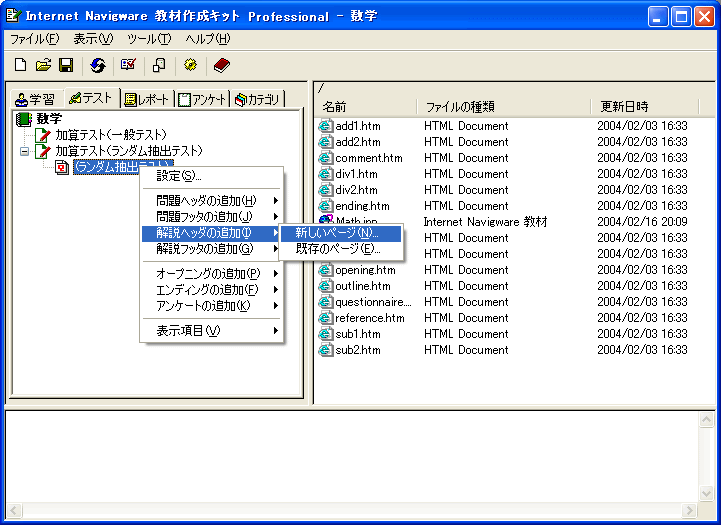Click the page preview toolbar icon
The width and height of the screenshot is (721, 525).
[159, 65]
